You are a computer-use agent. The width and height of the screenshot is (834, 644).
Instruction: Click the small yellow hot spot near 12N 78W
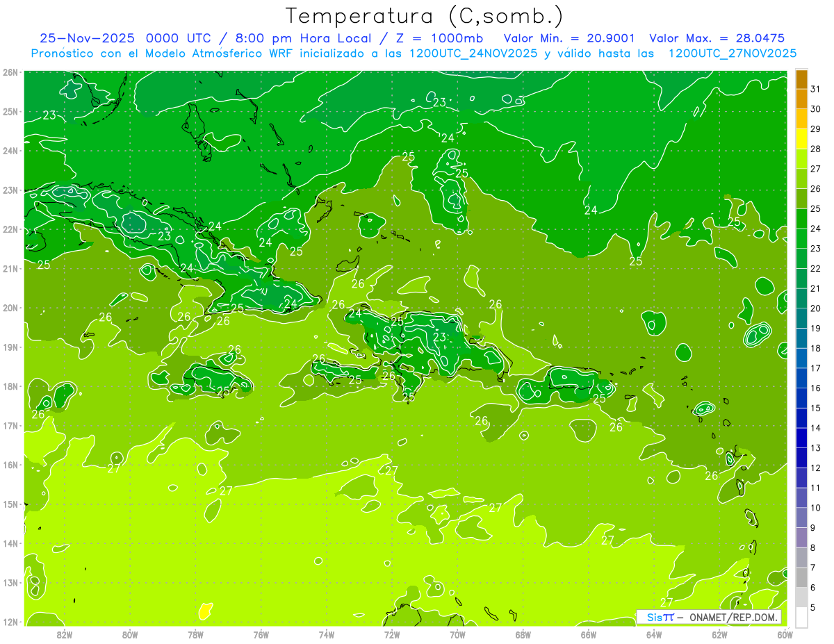206,611
